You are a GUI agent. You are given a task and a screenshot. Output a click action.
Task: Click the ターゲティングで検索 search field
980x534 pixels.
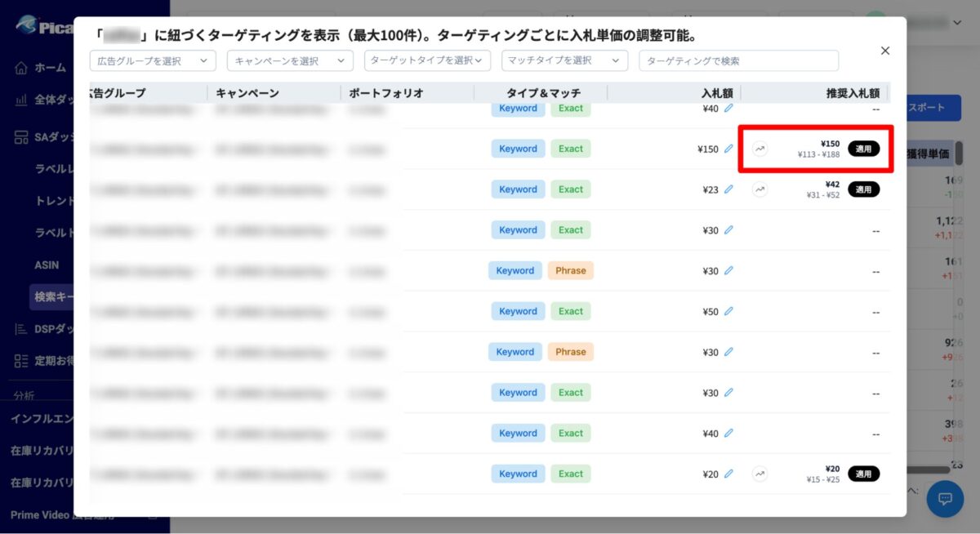click(738, 60)
